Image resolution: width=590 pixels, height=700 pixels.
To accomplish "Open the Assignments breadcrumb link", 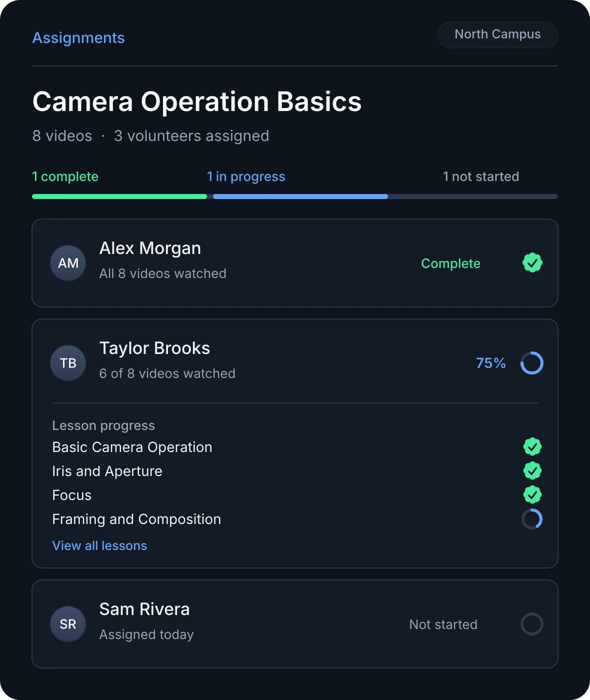I will 78,38.
